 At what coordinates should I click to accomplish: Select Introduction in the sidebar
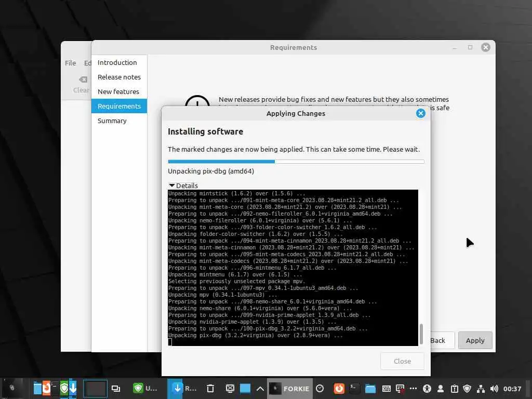coord(119,62)
